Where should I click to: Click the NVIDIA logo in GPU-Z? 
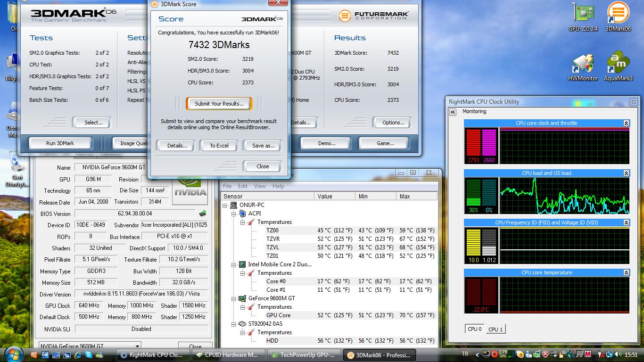tap(190, 190)
